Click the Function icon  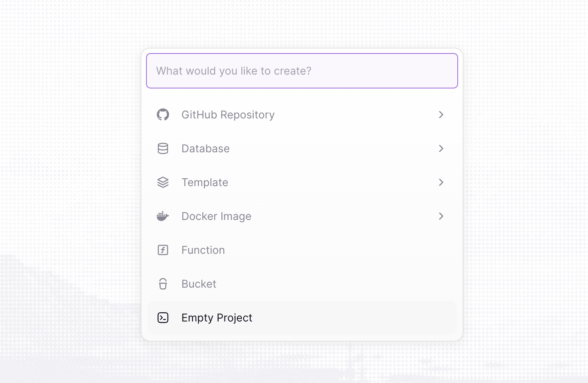[163, 250]
